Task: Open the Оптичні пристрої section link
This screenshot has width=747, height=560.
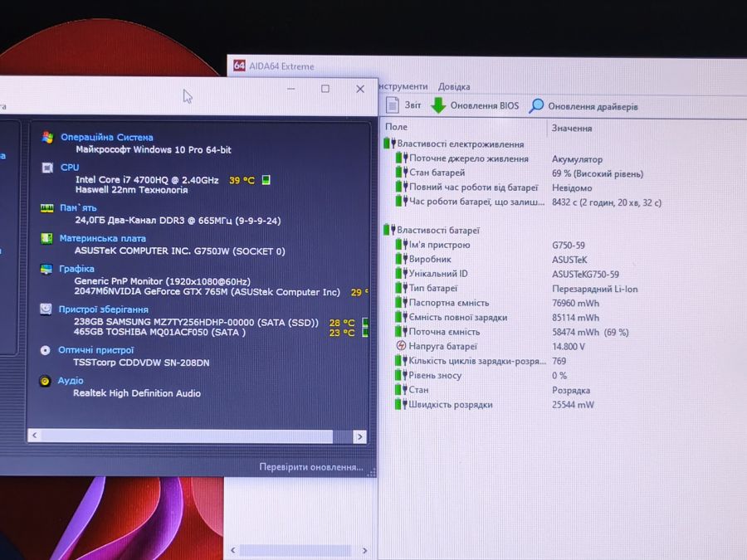Action: 95,350
